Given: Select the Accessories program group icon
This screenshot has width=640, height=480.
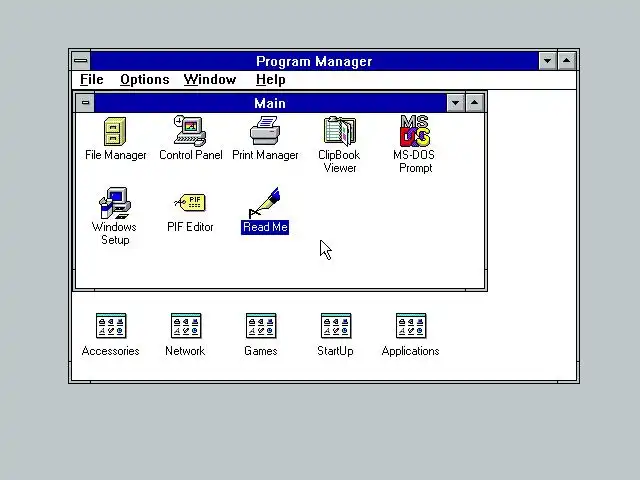Looking at the screenshot, I should [x=111, y=326].
